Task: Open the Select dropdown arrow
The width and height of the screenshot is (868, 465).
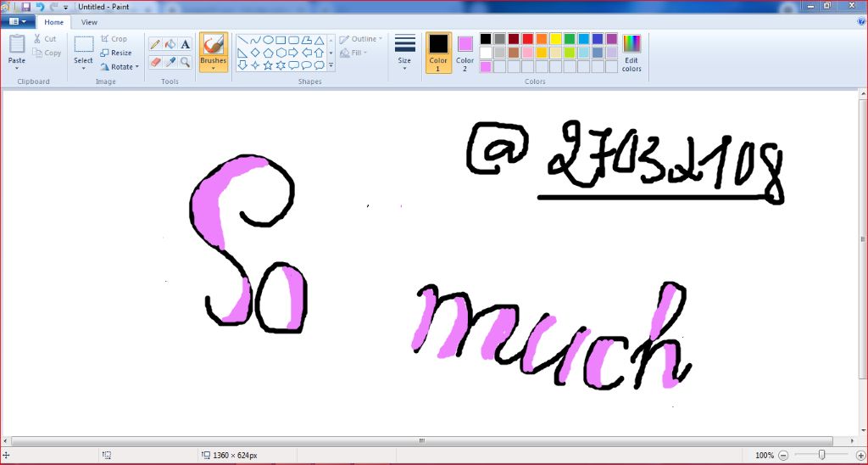Action: (84, 68)
